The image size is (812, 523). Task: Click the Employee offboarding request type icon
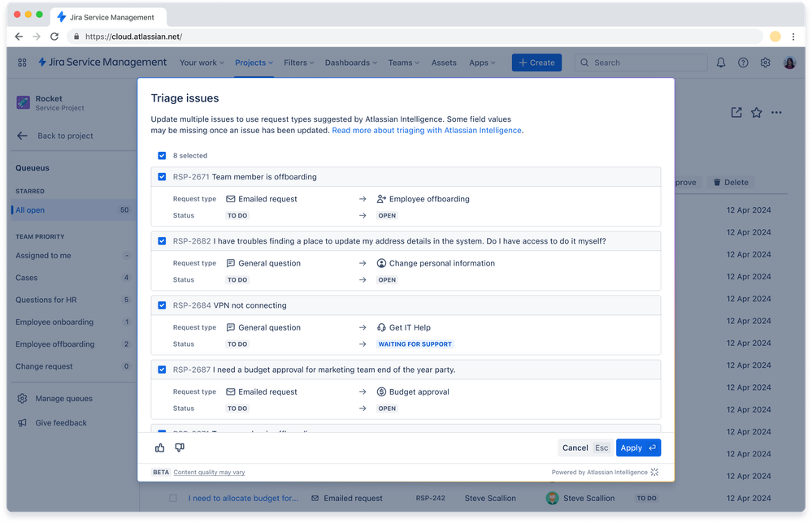click(x=381, y=199)
